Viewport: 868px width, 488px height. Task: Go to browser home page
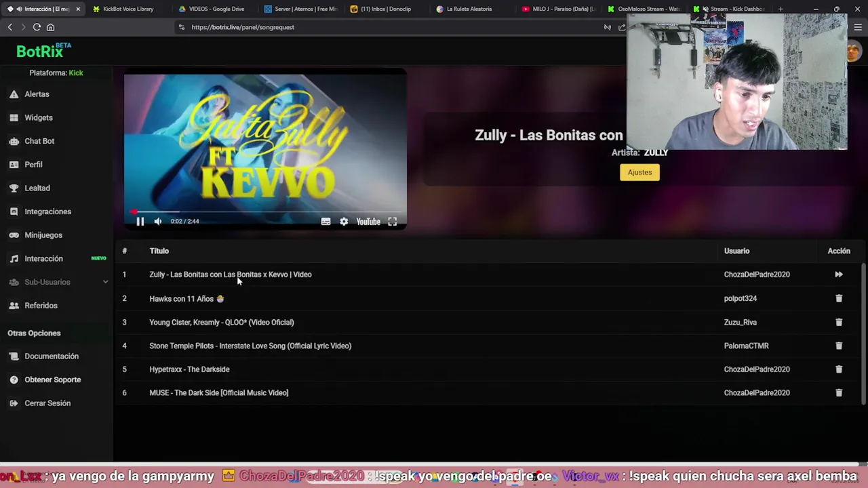[x=50, y=27]
